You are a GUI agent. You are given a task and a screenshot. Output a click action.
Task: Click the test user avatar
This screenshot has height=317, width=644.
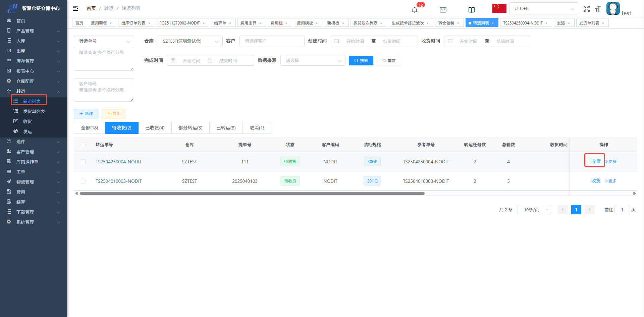pos(613,8)
